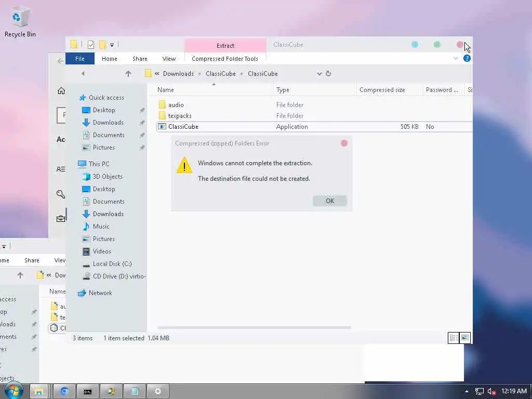This screenshot has height=399, width=532.
Task: Expand the ribbon with the chevron
Action: [x=456, y=58]
